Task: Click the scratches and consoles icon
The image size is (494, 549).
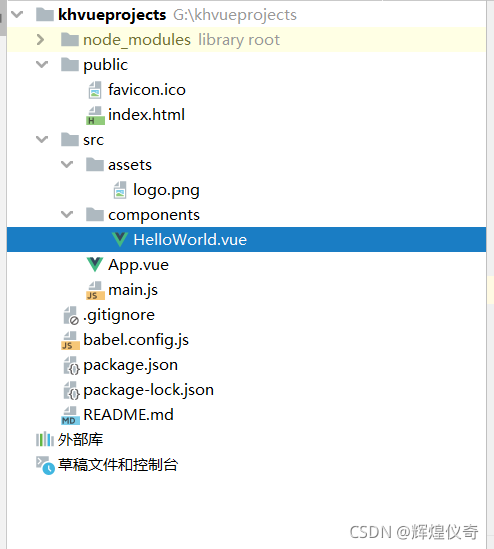Action: [x=45, y=465]
